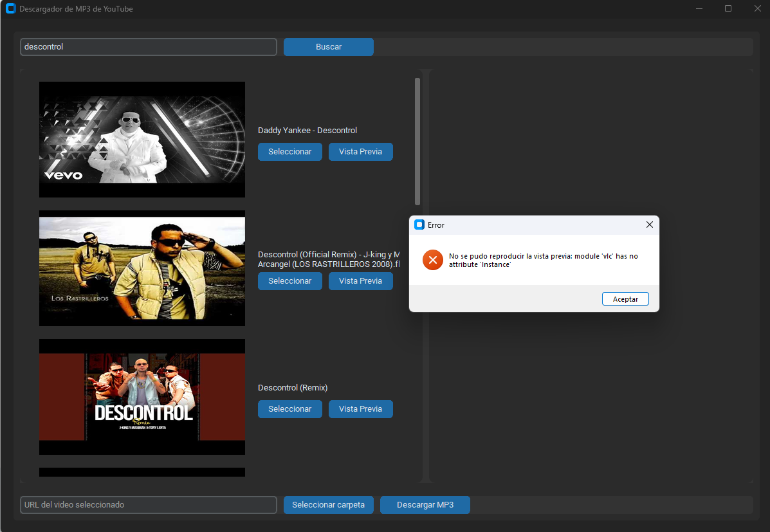Click the Seleccionar carpeta button

(x=329, y=505)
